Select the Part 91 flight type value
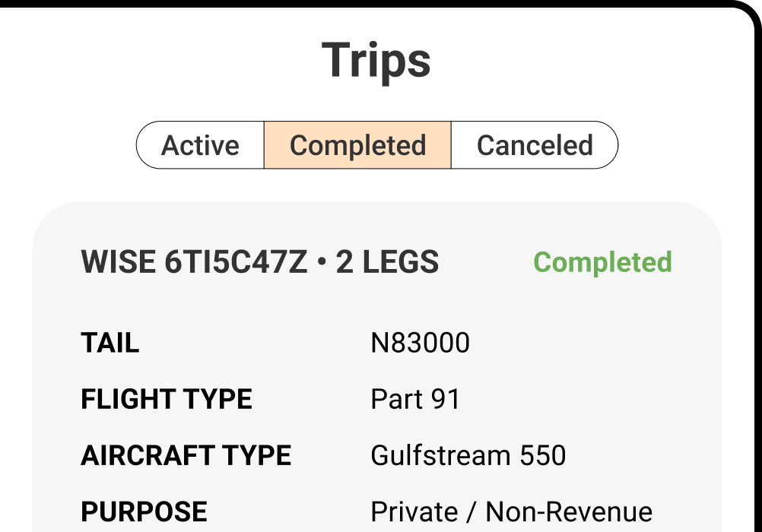The height and width of the screenshot is (532, 762). click(x=415, y=400)
